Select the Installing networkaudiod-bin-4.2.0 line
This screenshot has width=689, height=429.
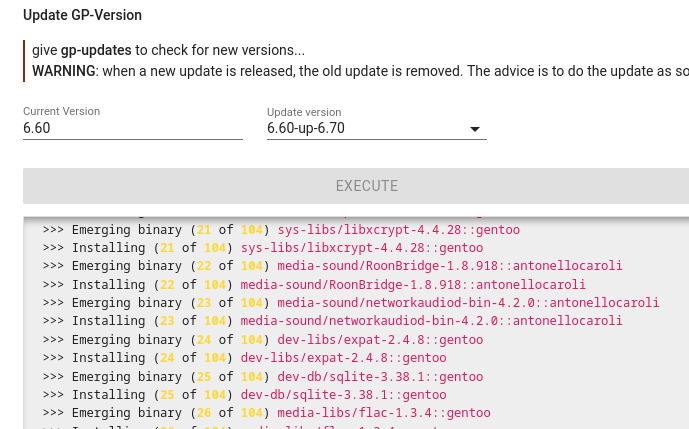coord(332,321)
